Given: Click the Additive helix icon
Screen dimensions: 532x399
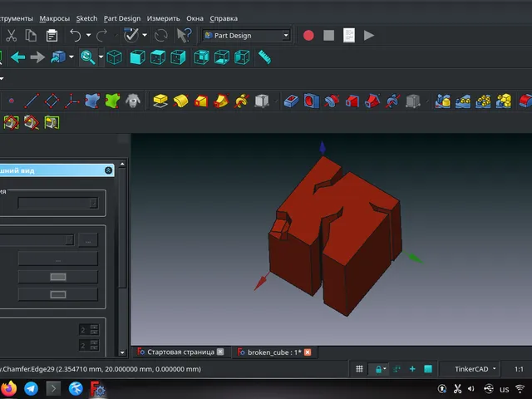Looking at the screenshot, I should pos(241,101).
